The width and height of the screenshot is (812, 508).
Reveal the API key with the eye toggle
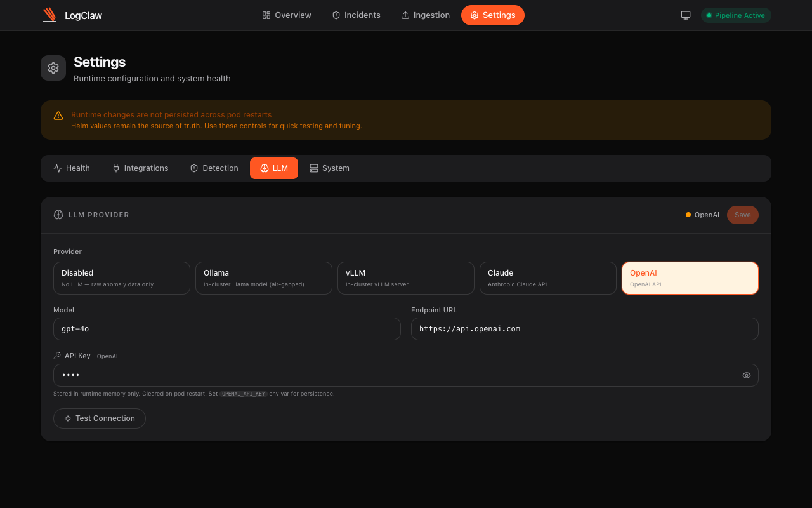[x=747, y=375]
